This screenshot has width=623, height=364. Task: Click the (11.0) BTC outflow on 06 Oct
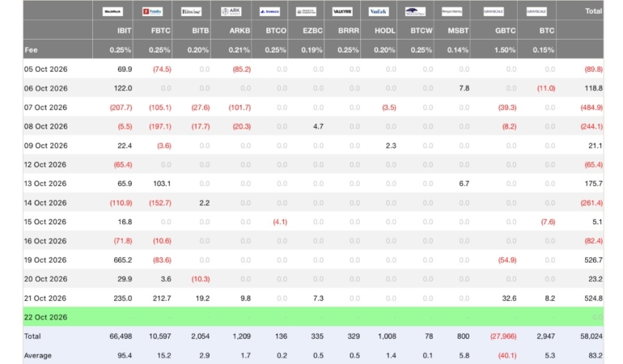(546, 88)
